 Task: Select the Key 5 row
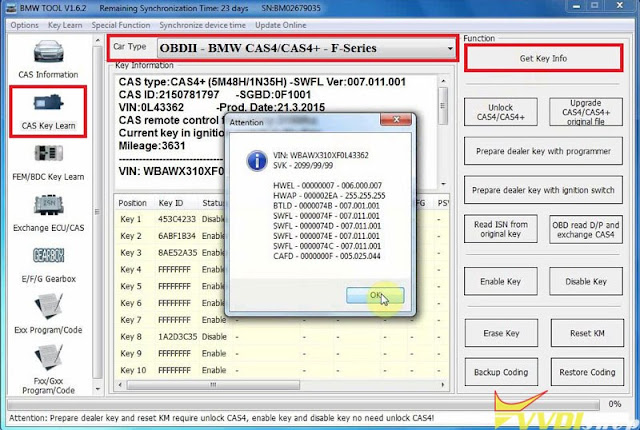[x=282, y=286]
